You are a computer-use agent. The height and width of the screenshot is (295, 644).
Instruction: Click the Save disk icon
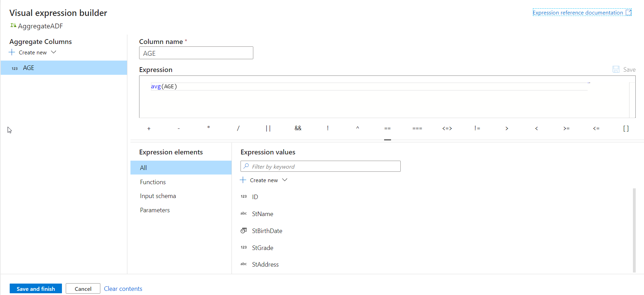pyautogui.click(x=616, y=69)
